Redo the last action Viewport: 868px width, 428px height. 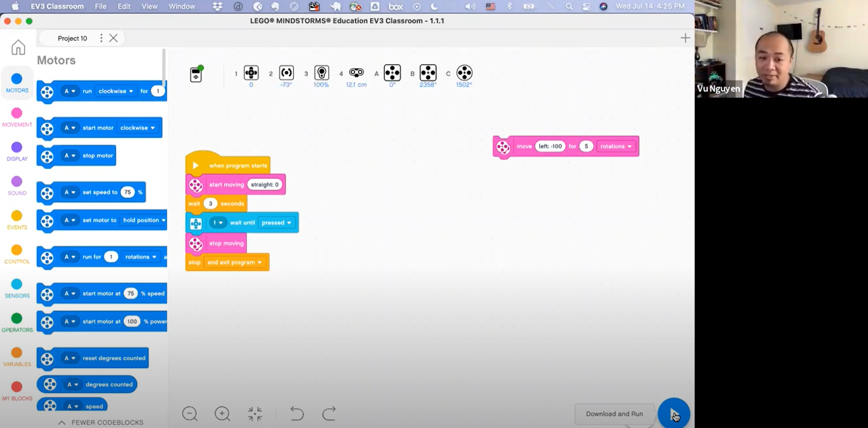(329, 413)
